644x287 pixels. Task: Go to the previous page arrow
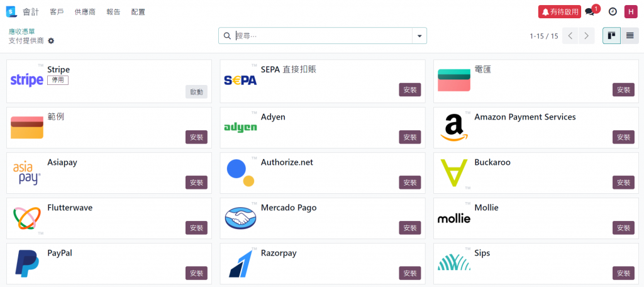tap(570, 36)
